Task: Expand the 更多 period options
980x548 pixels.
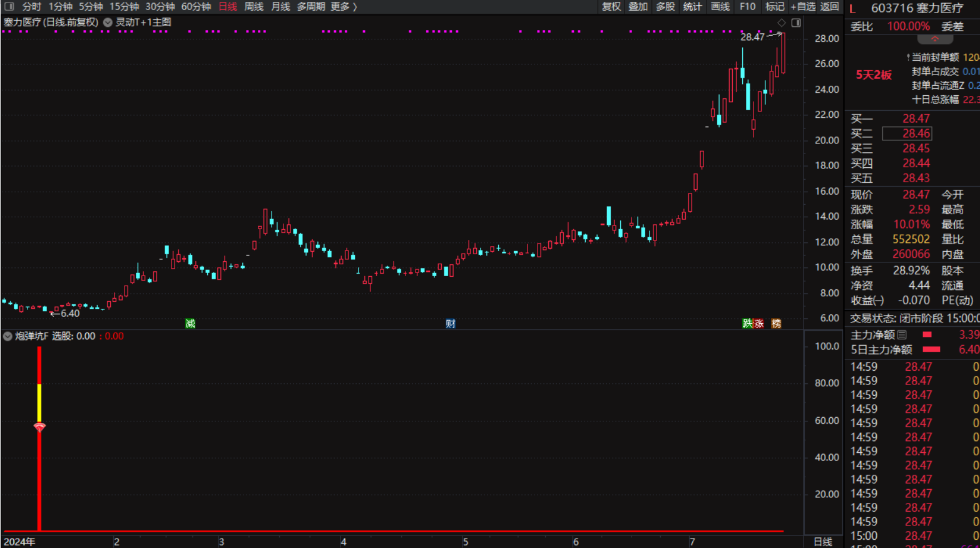Action: point(344,6)
